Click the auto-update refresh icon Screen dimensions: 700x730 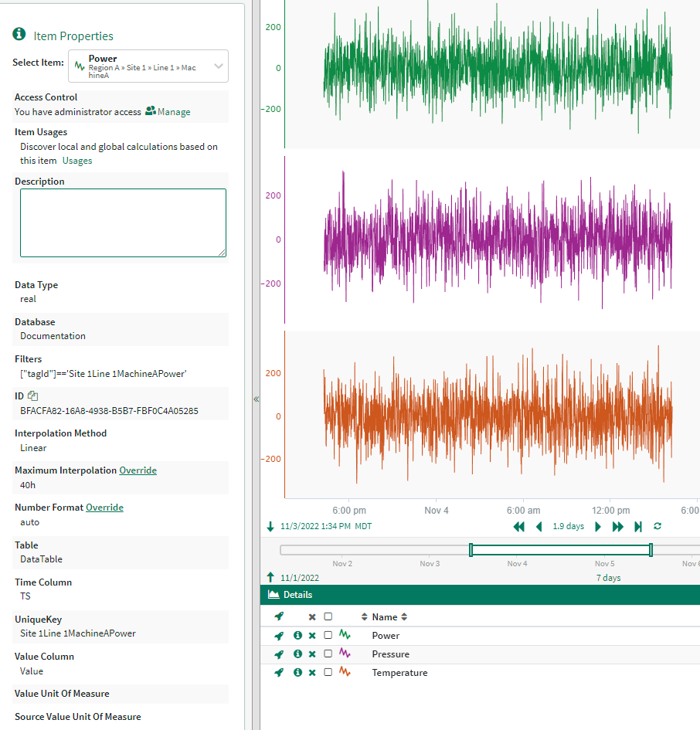(658, 527)
